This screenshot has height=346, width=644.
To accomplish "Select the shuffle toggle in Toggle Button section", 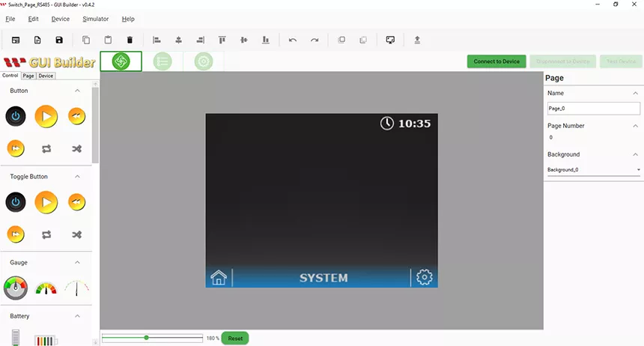I will pyautogui.click(x=76, y=234).
